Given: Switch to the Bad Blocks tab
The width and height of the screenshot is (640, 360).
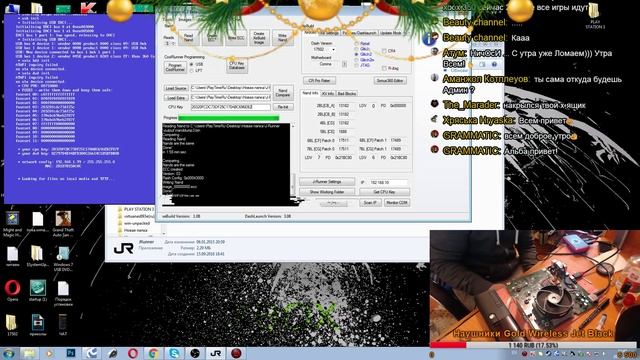Looking at the screenshot, I should tap(347, 94).
